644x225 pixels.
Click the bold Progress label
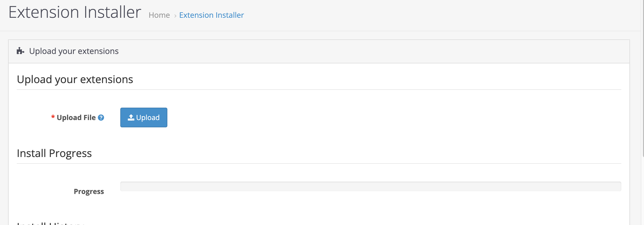click(89, 192)
